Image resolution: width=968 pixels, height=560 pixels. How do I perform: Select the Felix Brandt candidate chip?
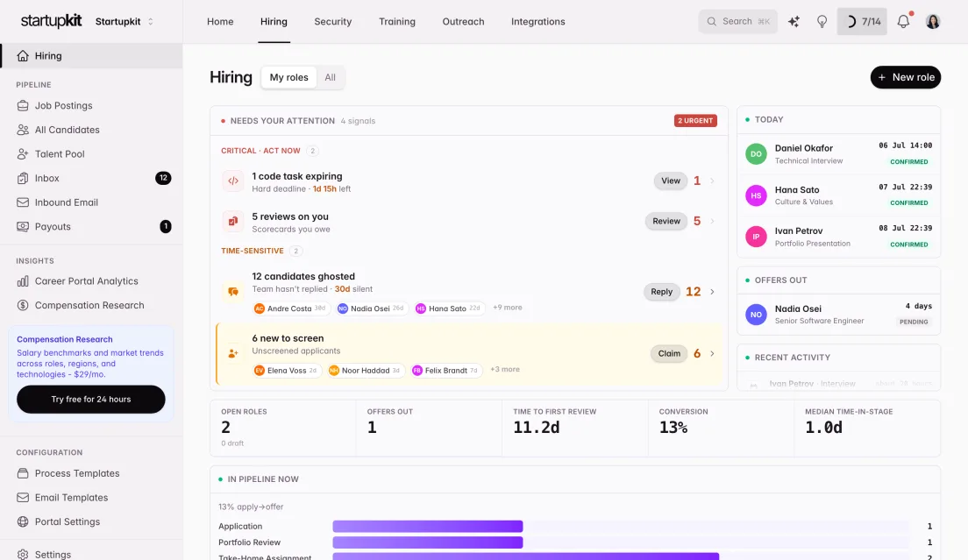[445, 370]
